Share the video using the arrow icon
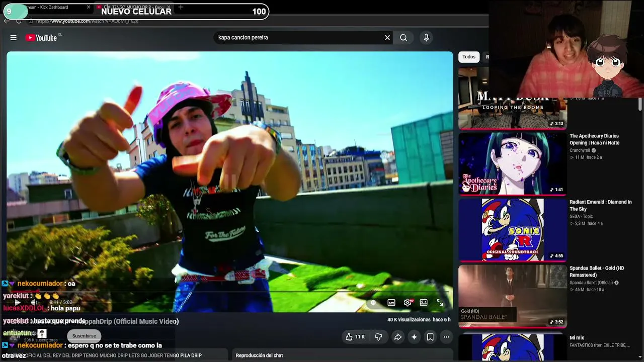This screenshot has width=644, height=362. pos(397,337)
